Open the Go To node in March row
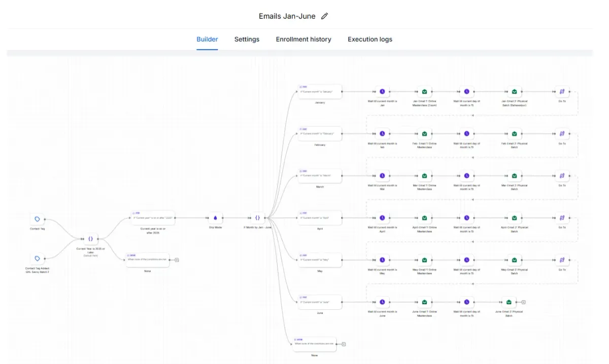The width and height of the screenshot is (609, 364). (562, 176)
